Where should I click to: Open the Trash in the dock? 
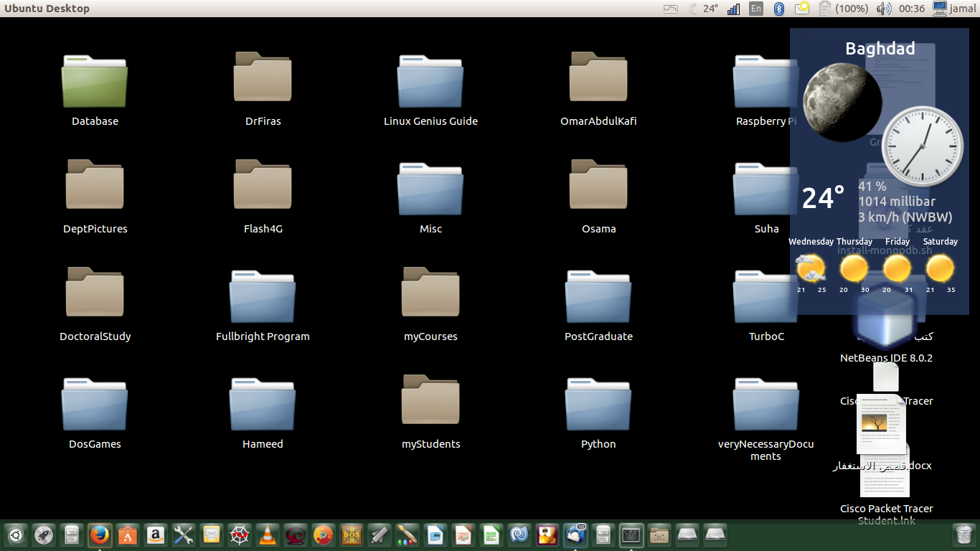pos(962,534)
